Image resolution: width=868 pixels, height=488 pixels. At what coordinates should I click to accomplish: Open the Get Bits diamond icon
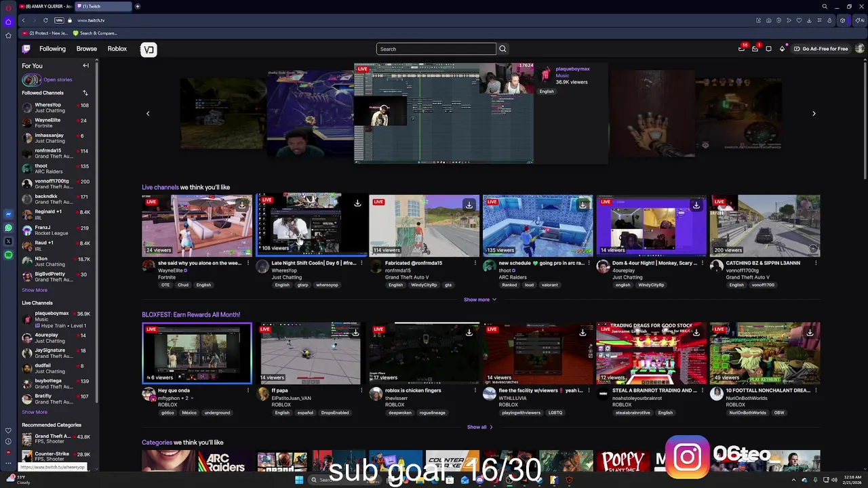tap(782, 49)
